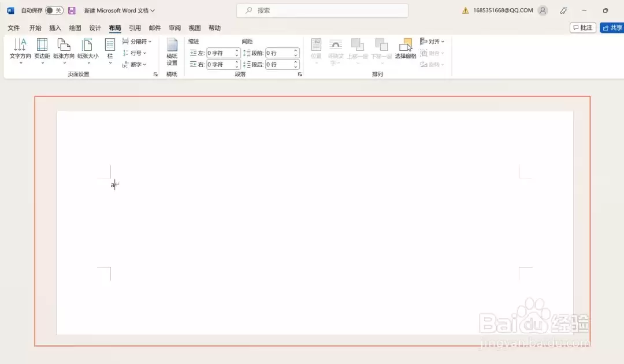Open the File (文件) tab
The height and width of the screenshot is (364, 624).
[x=13, y=28]
